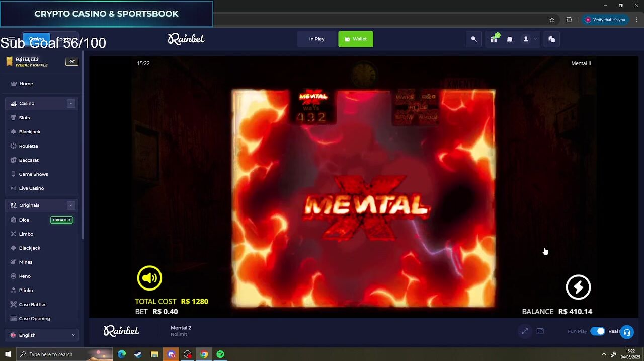Open the green Wallet button
Screen dimensions: 644x361
(356, 39)
